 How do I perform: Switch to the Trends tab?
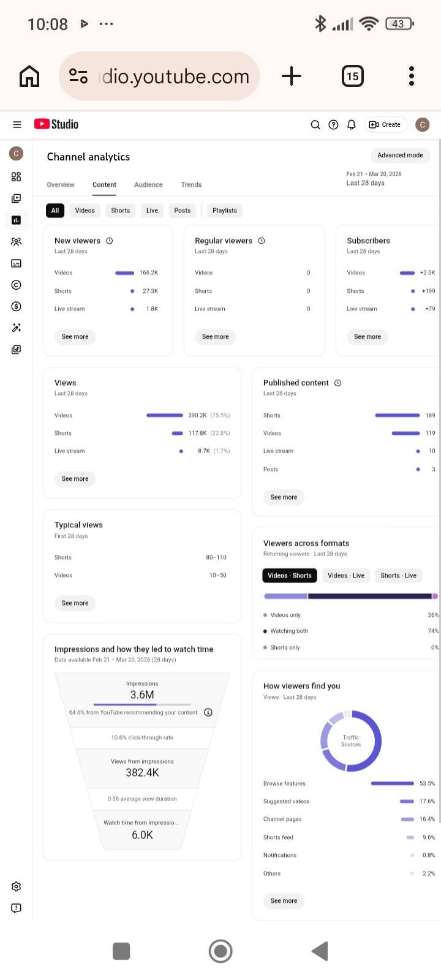pyautogui.click(x=191, y=185)
